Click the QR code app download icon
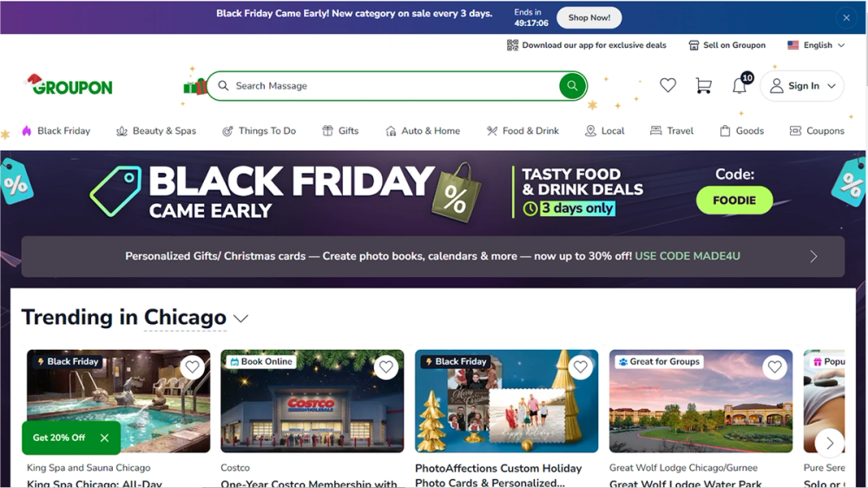Screen dimensions: 868x488 (x=513, y=45)
